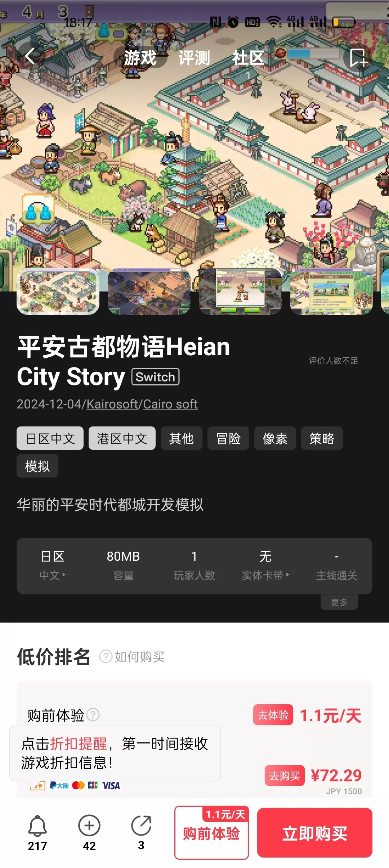Expand more details with 更多
Screen dimensions: 389x868
tap(339, 602)
